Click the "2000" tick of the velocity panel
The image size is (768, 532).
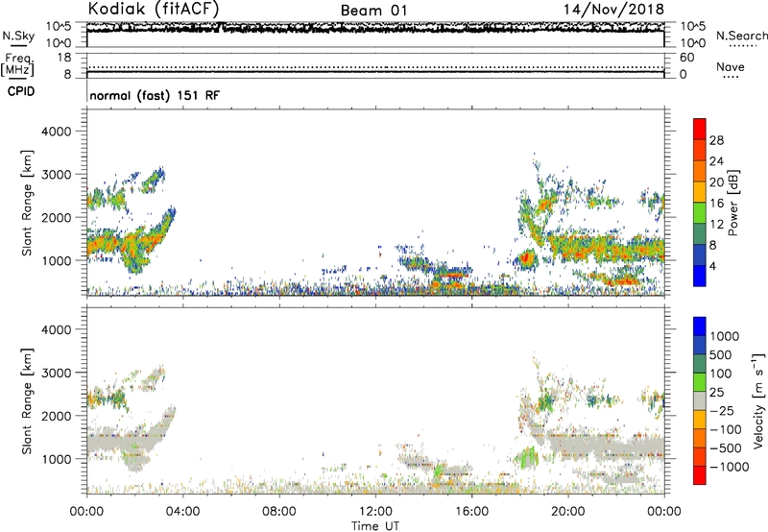pyautogui.click(x=57, y=416)
